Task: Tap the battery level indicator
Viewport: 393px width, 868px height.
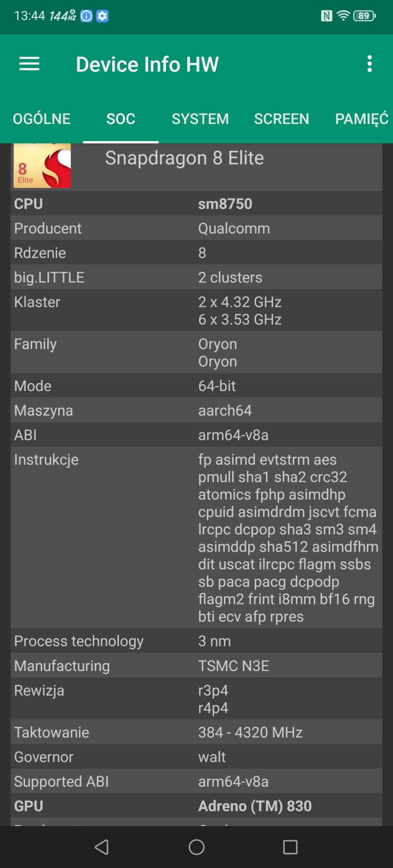Action: (x=365, y=16)
